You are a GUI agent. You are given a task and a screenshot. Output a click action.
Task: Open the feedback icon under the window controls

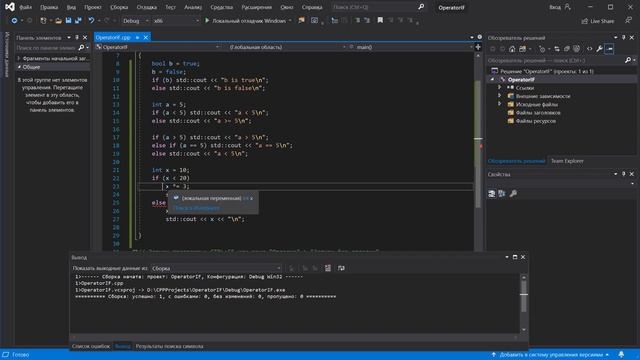(629, 20)
